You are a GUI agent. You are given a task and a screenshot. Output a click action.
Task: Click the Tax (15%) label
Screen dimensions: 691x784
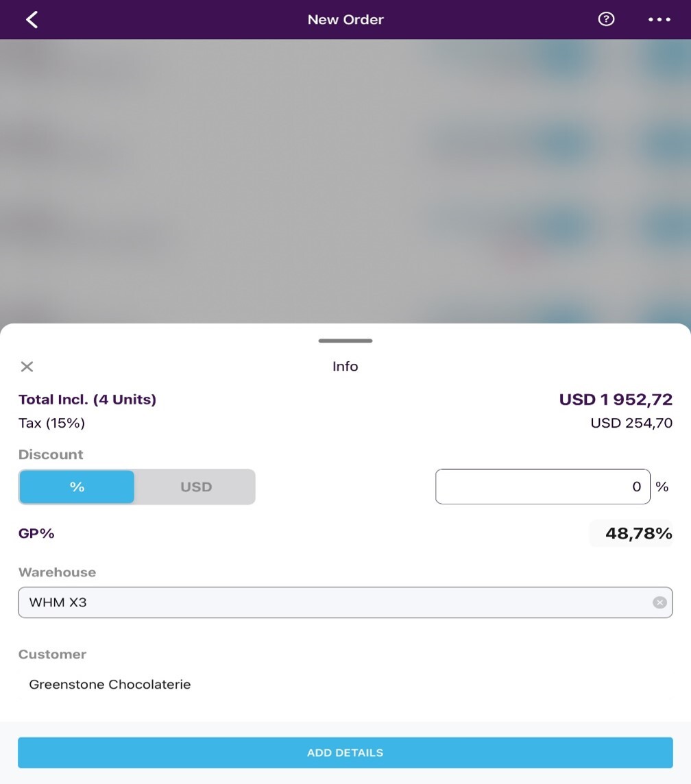pyautogui.click(x=51, y=423)
